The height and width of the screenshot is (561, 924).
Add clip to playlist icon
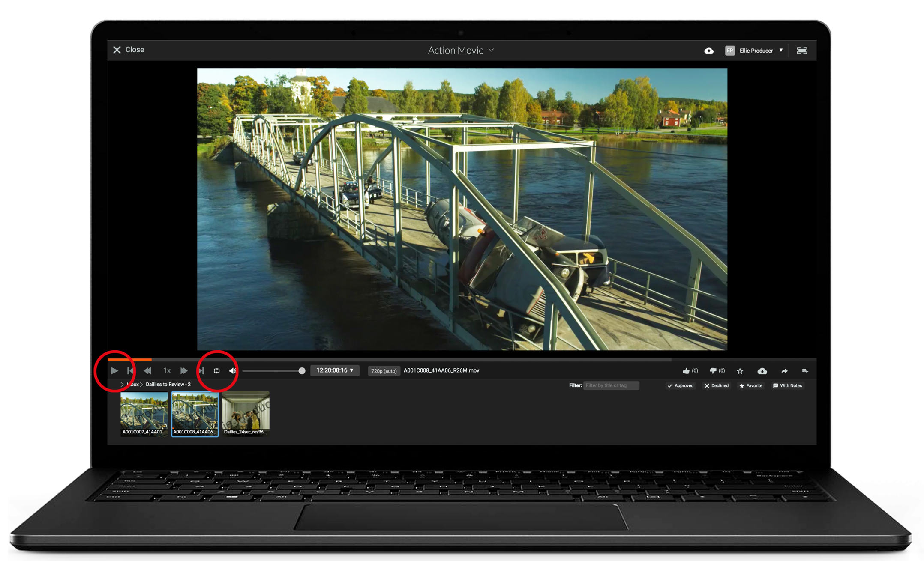click(x=805, y=371)
